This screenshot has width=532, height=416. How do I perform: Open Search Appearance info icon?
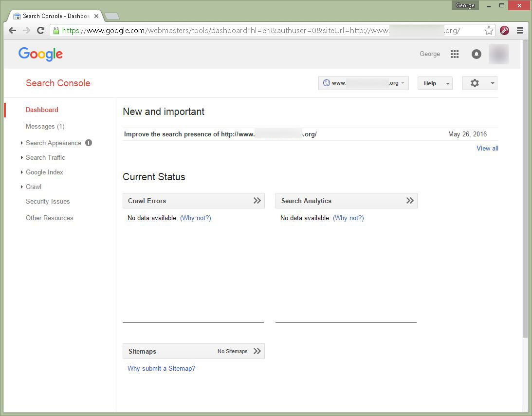point(89,143)
